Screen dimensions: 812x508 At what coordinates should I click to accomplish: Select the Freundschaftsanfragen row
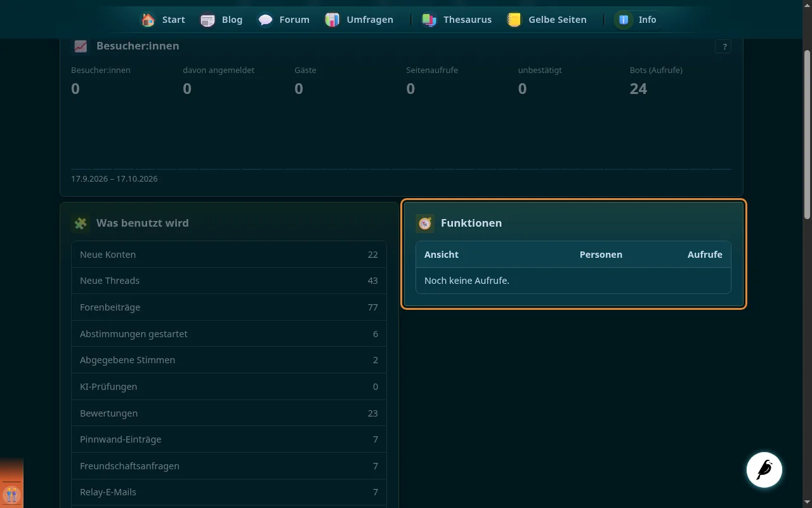(x=229, y=466)
